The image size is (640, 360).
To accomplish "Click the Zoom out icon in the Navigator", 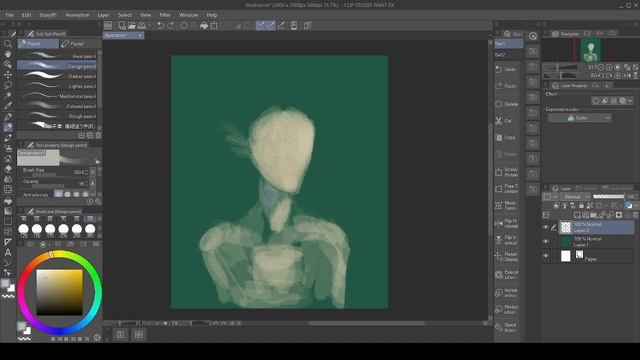I will 601,67.
